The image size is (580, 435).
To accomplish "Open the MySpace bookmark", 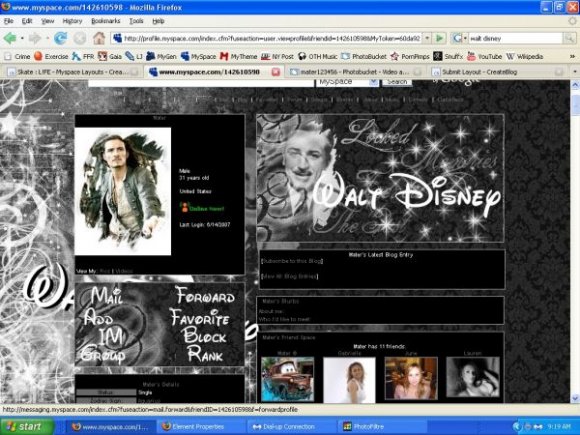I will click(x=198, y=57).
